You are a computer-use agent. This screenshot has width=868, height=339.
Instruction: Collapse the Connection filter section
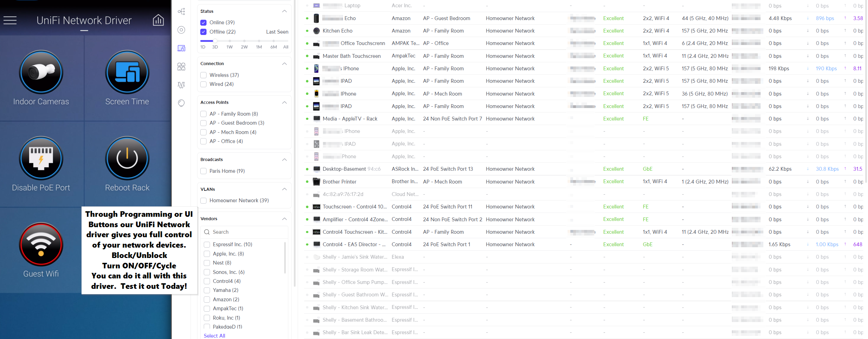pos(284,64)
